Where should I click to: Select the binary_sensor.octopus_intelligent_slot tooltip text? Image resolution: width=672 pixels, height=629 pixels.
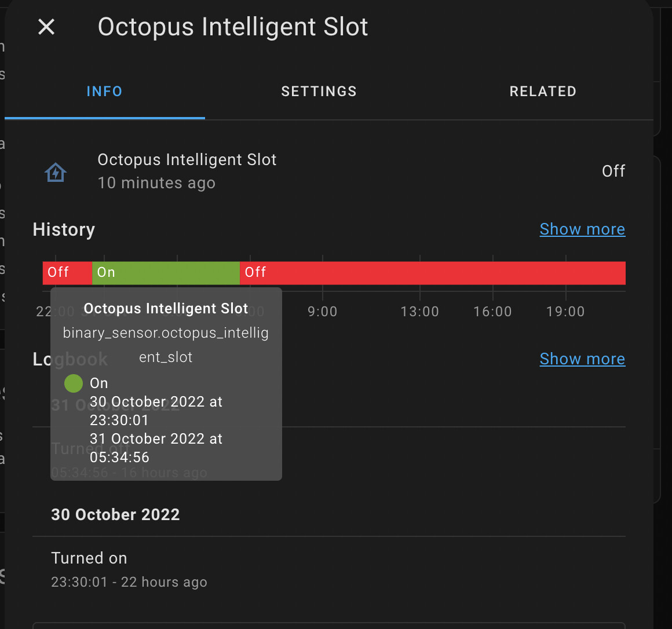pos(166,345)
